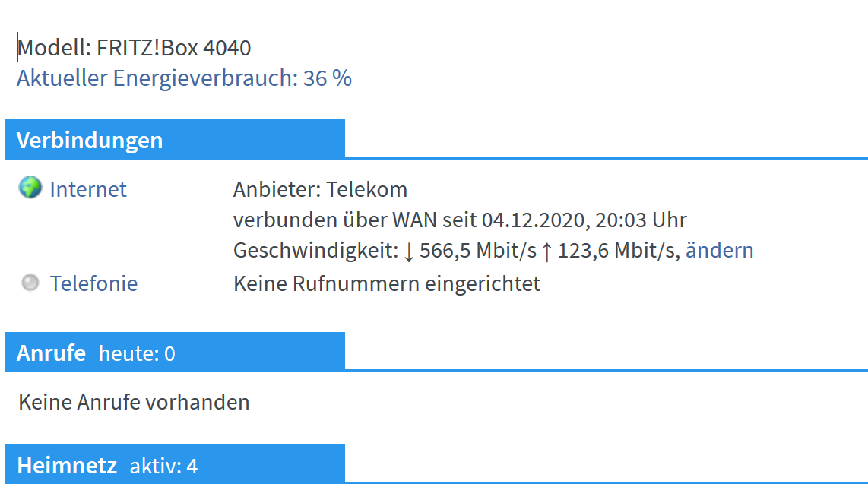Click the aktiv: 4 device counter
Viewport: 868px width, 484px height.
point(163,466)
